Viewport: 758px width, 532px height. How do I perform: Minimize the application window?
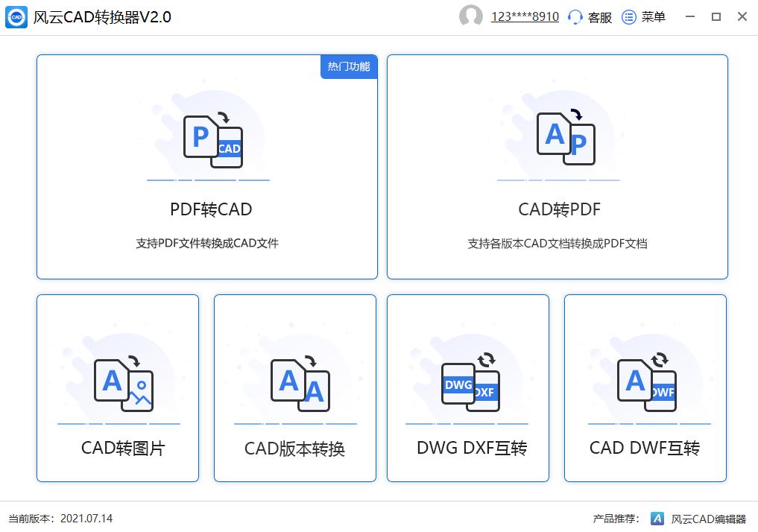point(690,16)
